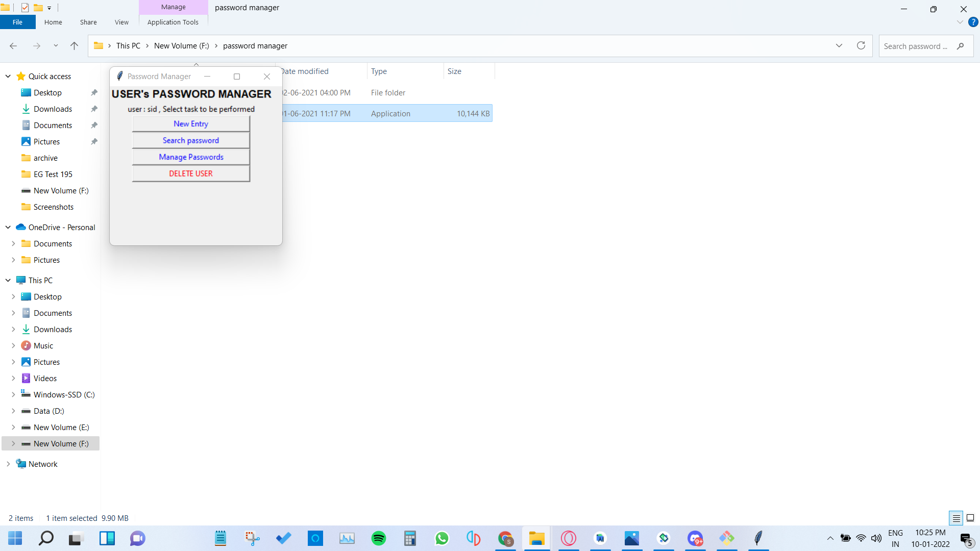
Task: Click the New Entry button
Action: pos(191,124)
